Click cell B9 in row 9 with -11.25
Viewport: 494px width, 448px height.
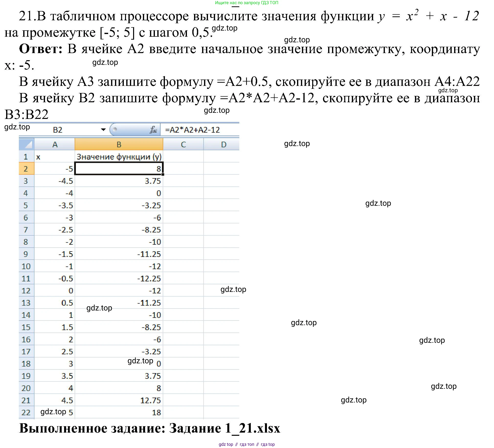[x=119, y=254]
